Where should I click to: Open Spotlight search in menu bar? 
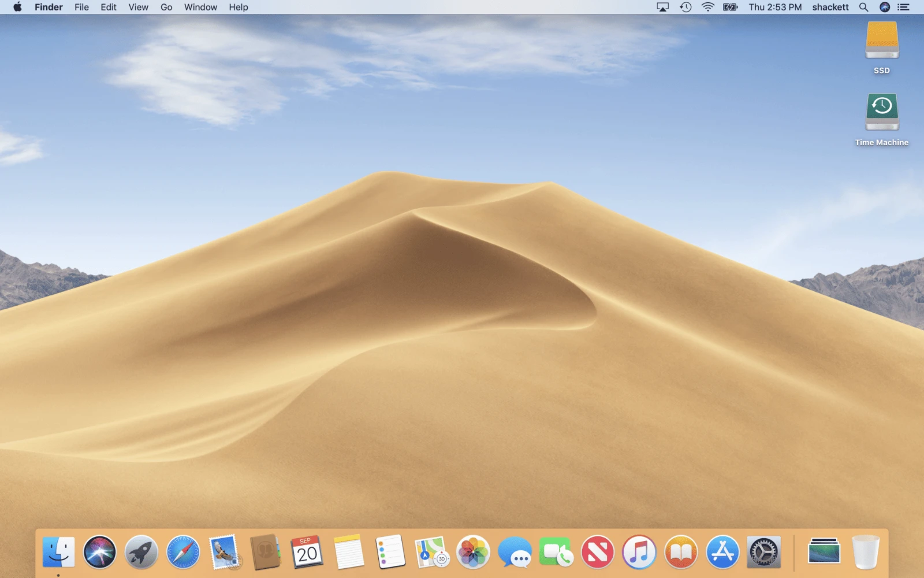point(863,7)
